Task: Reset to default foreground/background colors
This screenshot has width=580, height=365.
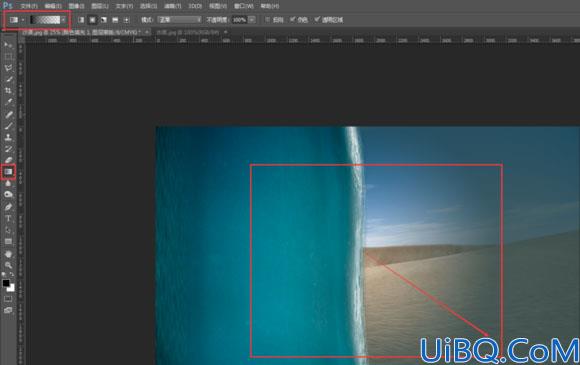Action: pyautogui.click(x=4, y=274)
